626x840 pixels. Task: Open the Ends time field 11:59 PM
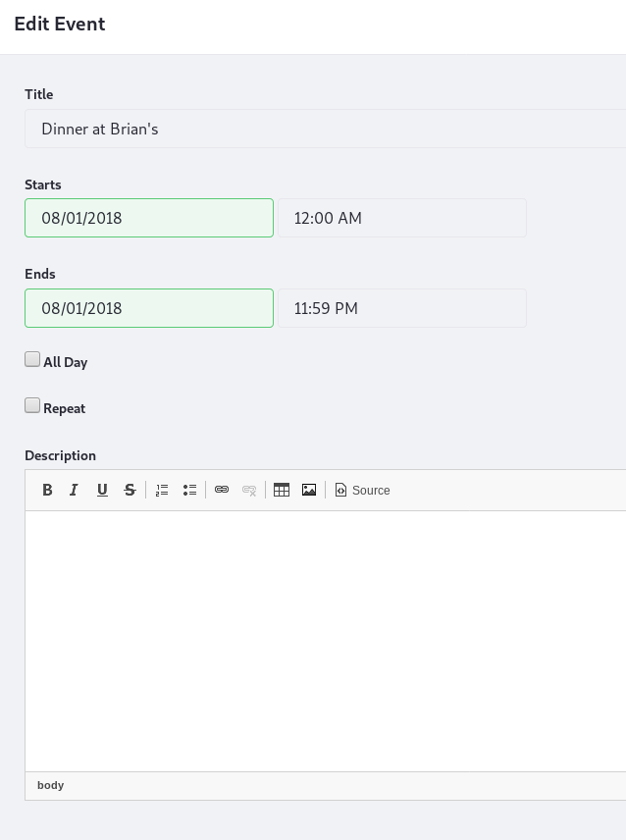point(402,308)
